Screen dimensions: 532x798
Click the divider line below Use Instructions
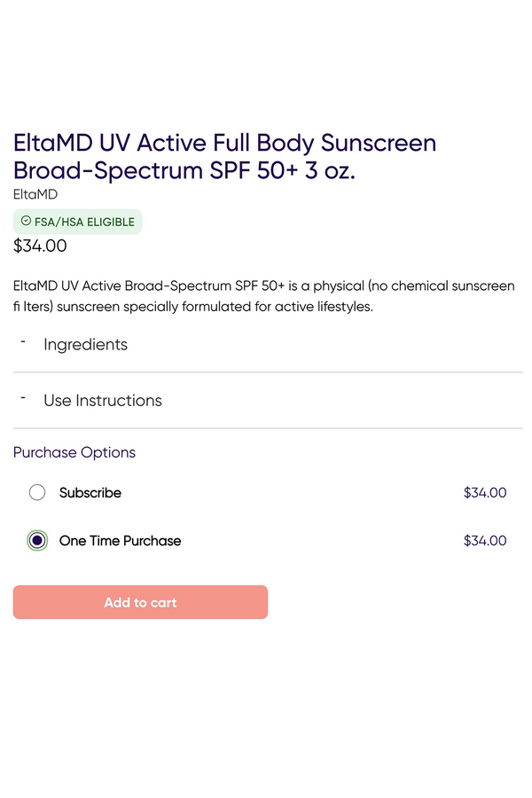(x=268, y=428)
